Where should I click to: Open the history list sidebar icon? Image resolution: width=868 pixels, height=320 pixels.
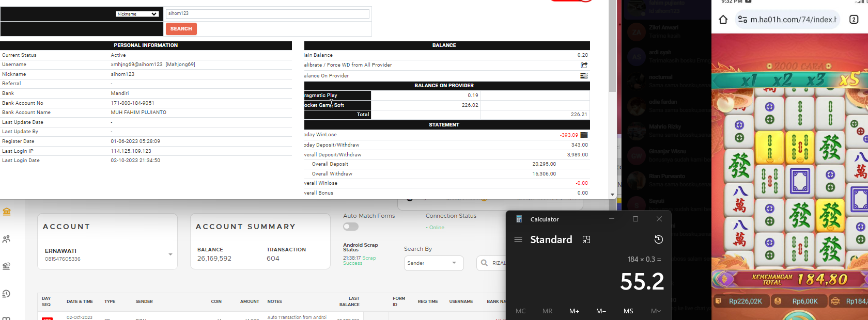tap(6, 294)
